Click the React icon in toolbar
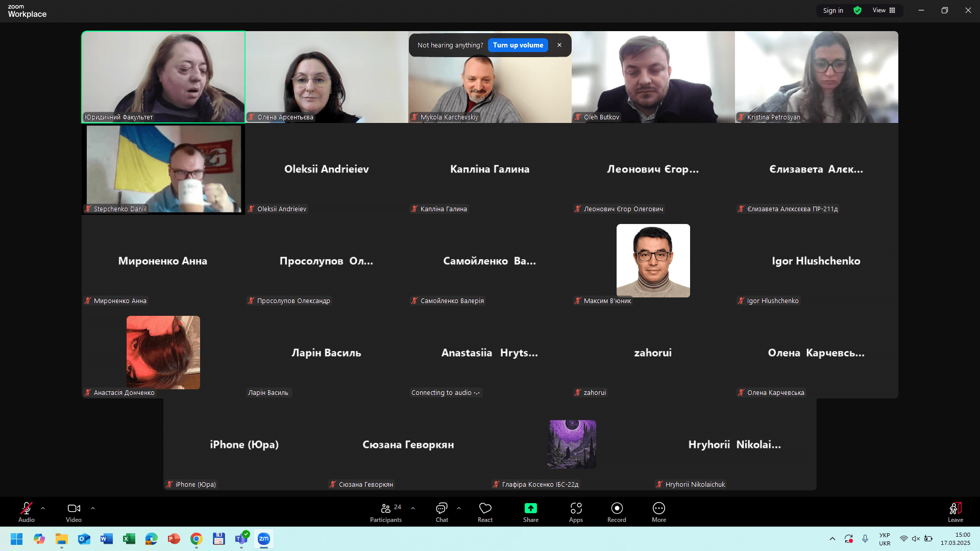980x551 pixels. click(484, 508)
